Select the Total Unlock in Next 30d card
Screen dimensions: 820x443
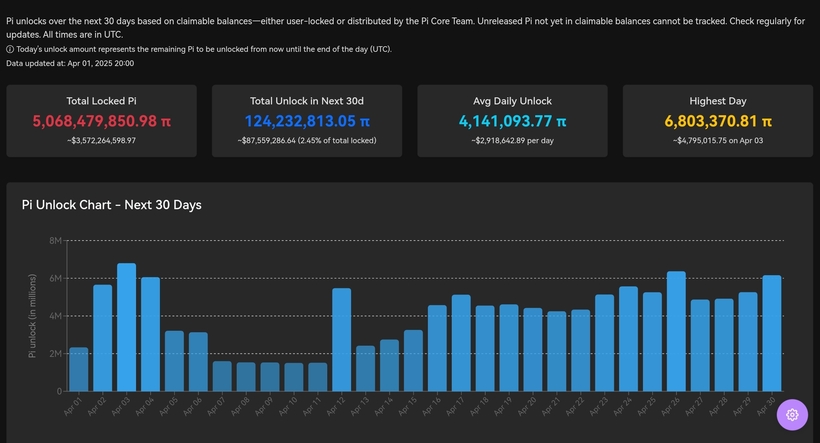(307, 121)
